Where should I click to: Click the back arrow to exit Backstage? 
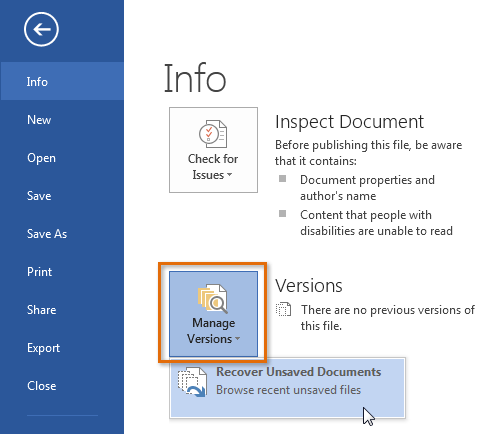[41, 29]
